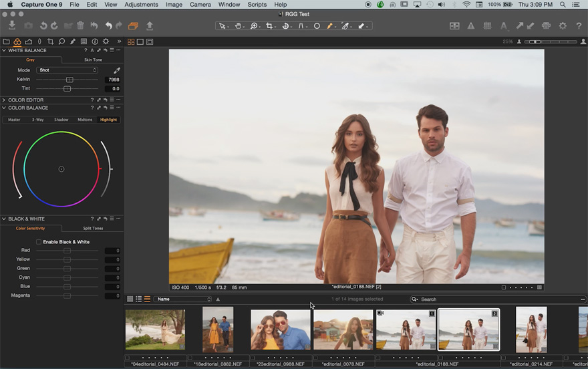Click the orange Edit Selected Variants icon
588x369 pixels.
pos(133,26)
